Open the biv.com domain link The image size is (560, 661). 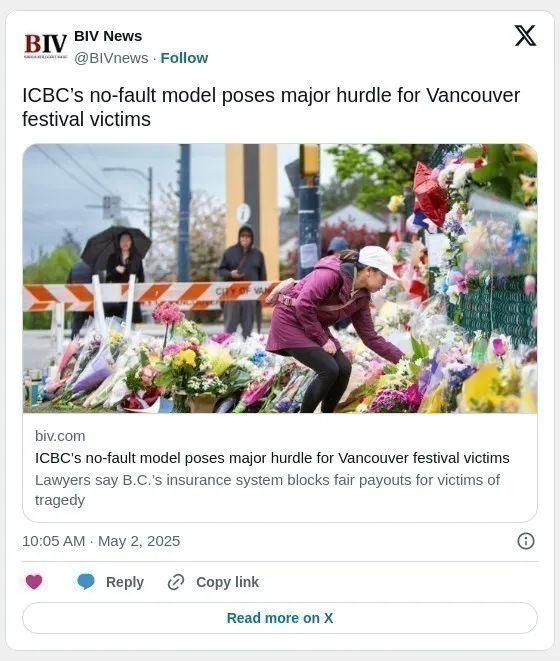60,436
